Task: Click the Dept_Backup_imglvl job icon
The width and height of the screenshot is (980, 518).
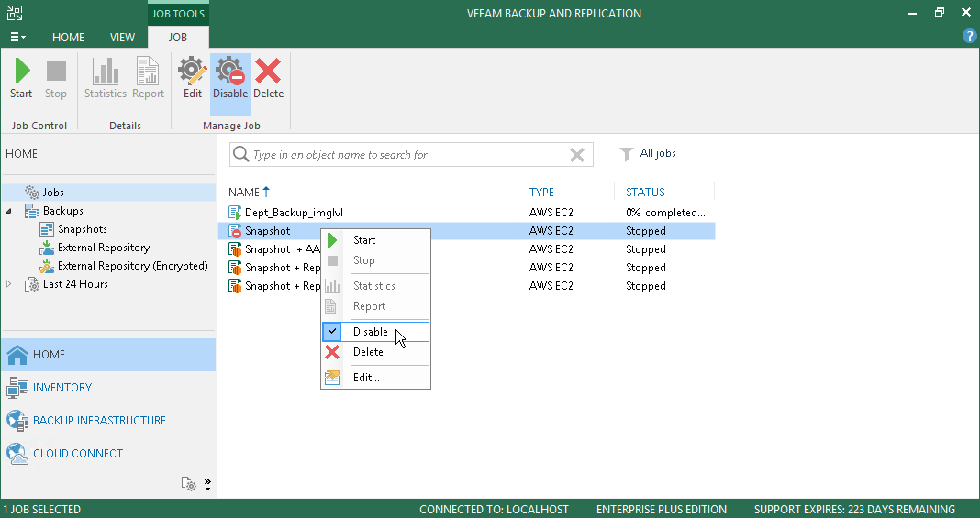Action: [x=234, y=213]
